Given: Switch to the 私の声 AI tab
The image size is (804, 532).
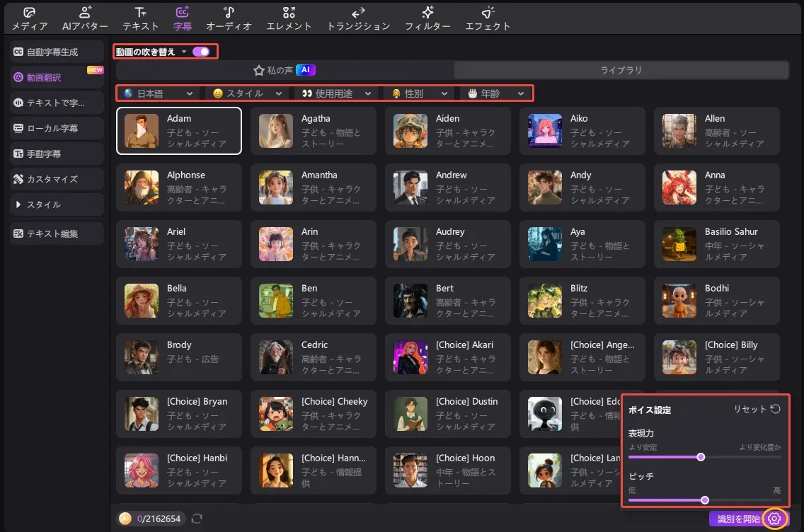Looking at the screenshot, I should coord(285,70).
